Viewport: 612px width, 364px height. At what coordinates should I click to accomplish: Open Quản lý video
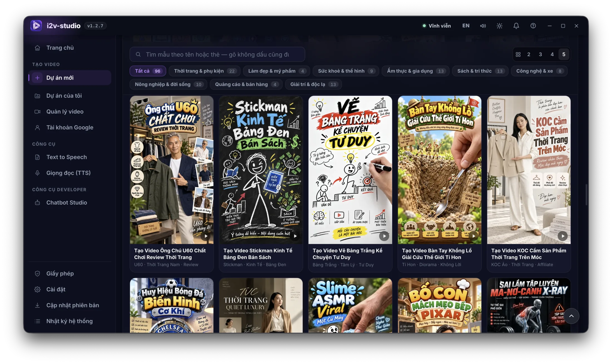70,112
